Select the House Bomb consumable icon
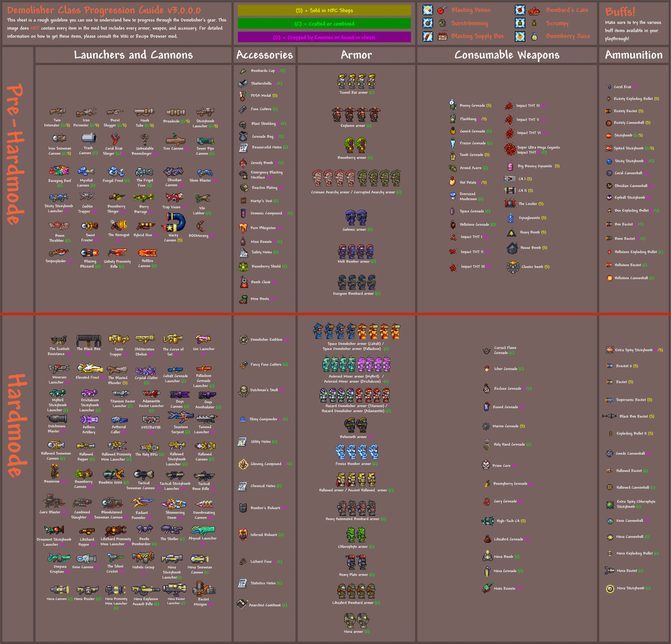671x644 pixels. 512,248
